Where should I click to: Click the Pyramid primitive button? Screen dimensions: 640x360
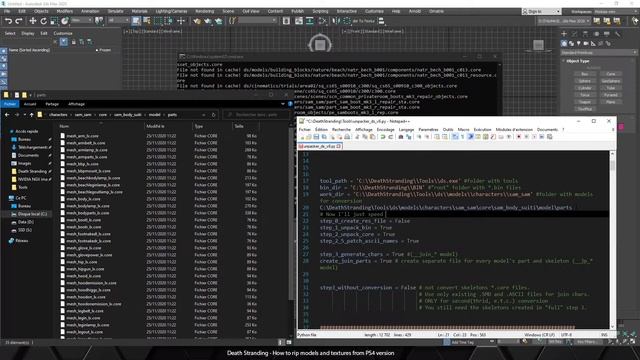click(611, 95)
